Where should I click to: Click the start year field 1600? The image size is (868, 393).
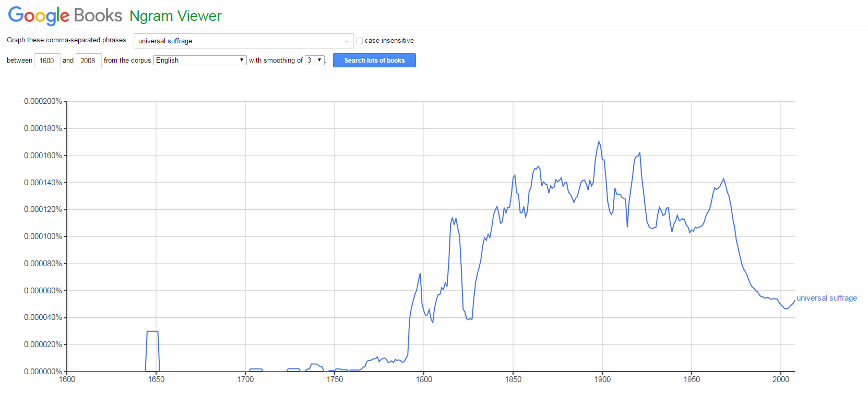47,61
